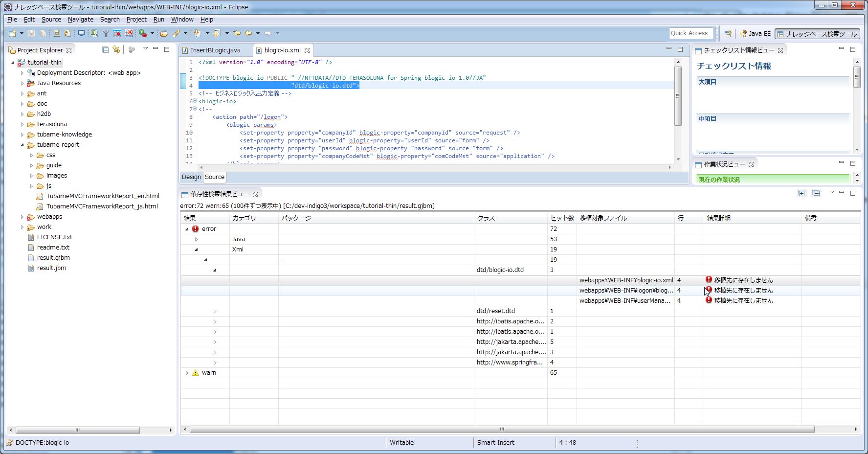Expand the dtd/reset.dtd row
Image resolution: width=868 pixels, height=454 pixels.
tap(215, 311)
